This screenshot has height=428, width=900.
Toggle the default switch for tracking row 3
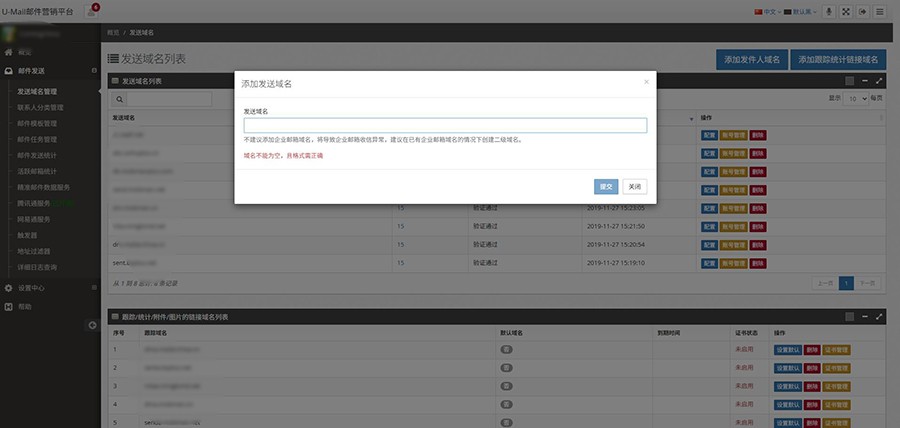point(506,386)
